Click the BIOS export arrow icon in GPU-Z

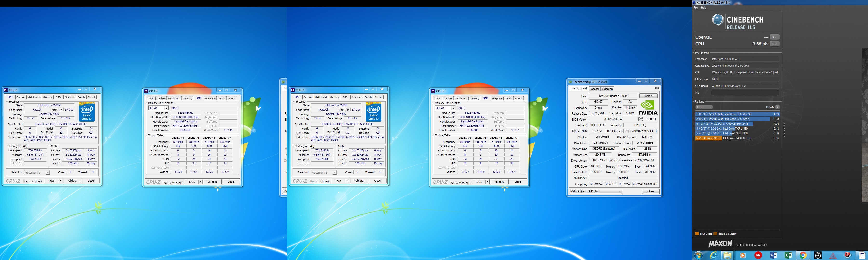641,119
